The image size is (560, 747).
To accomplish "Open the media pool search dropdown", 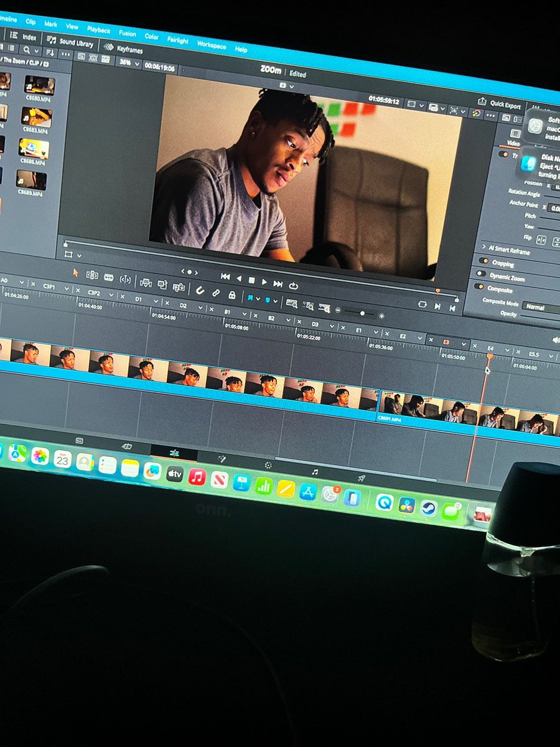I will pos(29,51).
